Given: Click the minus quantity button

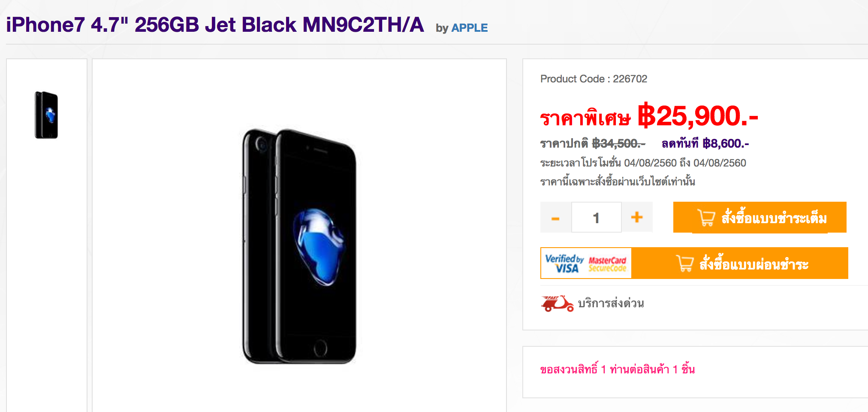Looking at the screenshot, I should (x=555, y=218).
